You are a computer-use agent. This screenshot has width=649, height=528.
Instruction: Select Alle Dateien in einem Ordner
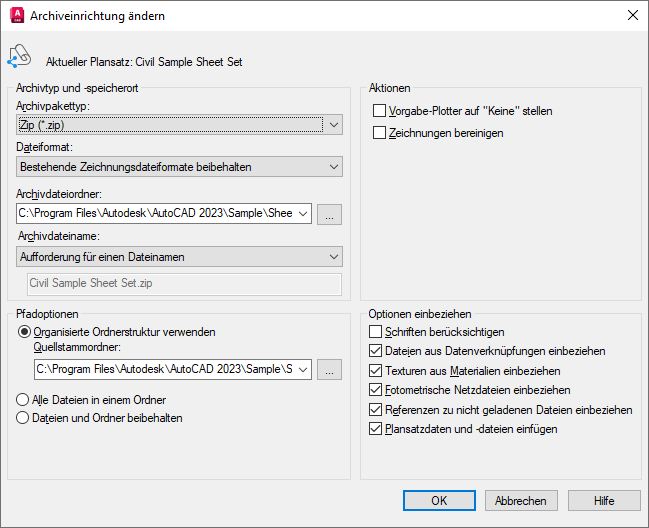click(24, 399)
